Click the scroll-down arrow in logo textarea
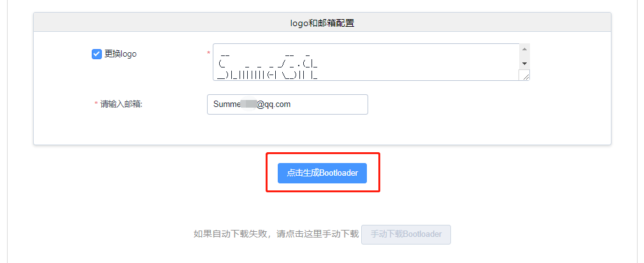Image resolution: width=644 pixels, height=263 pixels. [x=524, y=64]
